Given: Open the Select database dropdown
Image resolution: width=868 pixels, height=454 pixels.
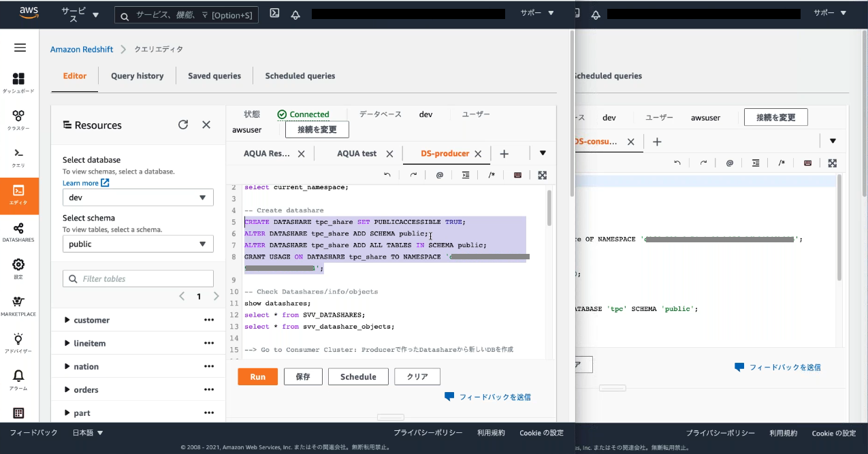Looking at the screenshot, I should click(138, 197).
